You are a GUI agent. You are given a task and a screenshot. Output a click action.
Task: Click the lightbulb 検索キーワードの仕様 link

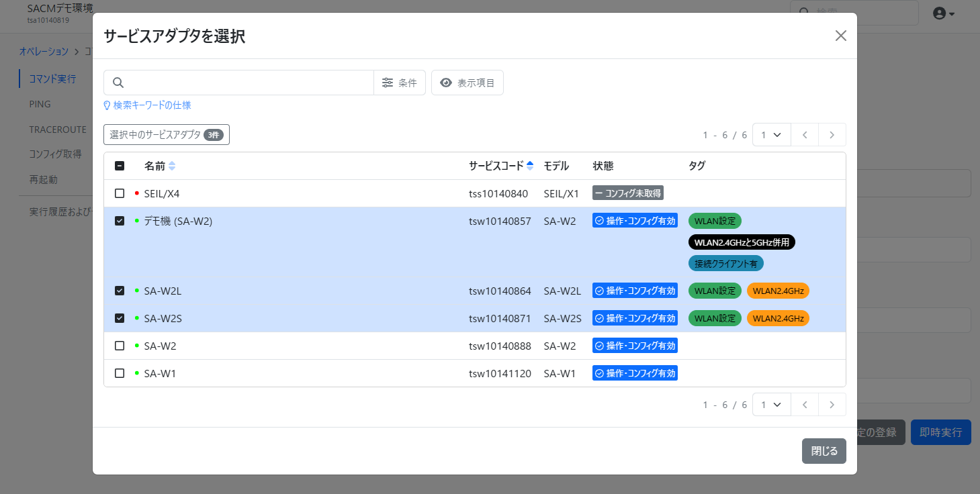pyautogui.click(x=147, y=105)
